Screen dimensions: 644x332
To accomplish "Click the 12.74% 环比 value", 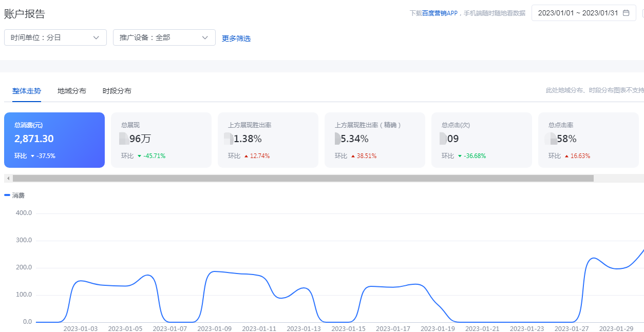I will pyautogui.click(x=260, y=156).
